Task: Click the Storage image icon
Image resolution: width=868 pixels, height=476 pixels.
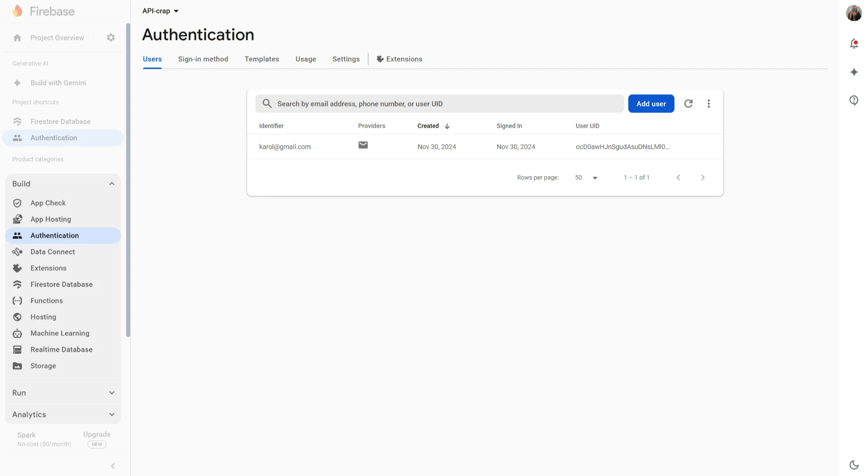Action: tap(17, 366)
